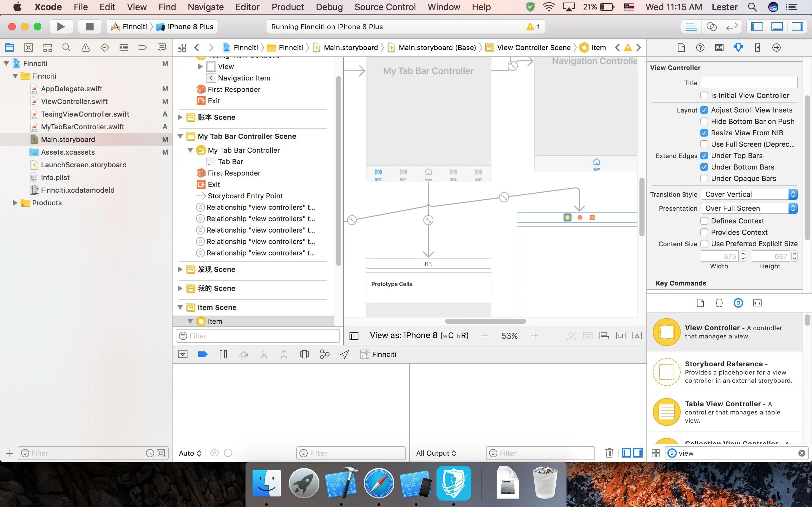Viewport: 812px width, 507px height.
Task: Click the Stop button to halt execution
Action: (89, 26)
